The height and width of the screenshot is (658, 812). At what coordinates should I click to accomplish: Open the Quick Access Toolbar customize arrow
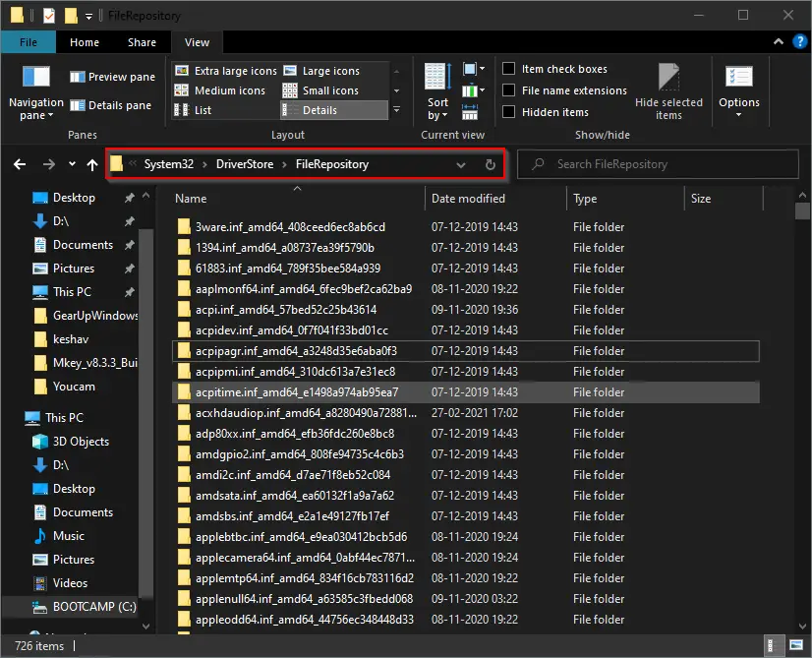pos(89,17)
